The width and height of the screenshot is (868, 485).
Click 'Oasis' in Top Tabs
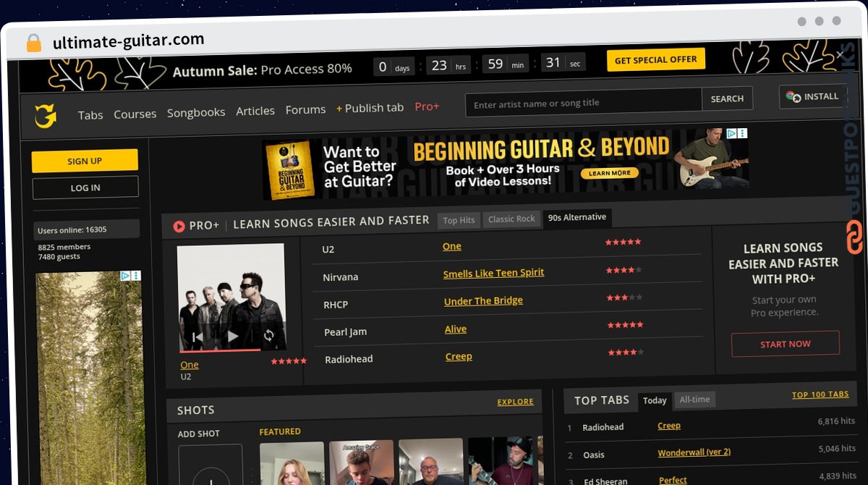[x=593, y=455]
